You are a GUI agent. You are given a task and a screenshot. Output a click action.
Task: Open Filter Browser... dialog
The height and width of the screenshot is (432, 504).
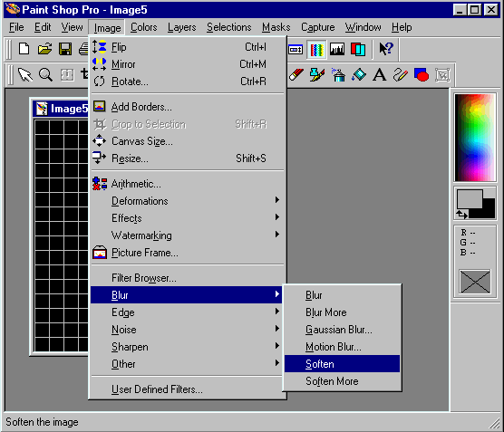[188, 278]
